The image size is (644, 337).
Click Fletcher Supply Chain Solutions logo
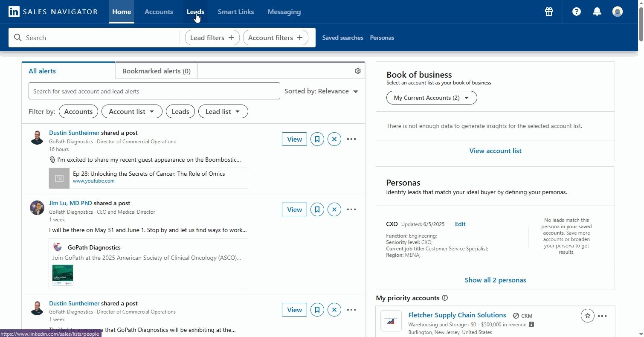click(x=391, y=321)
